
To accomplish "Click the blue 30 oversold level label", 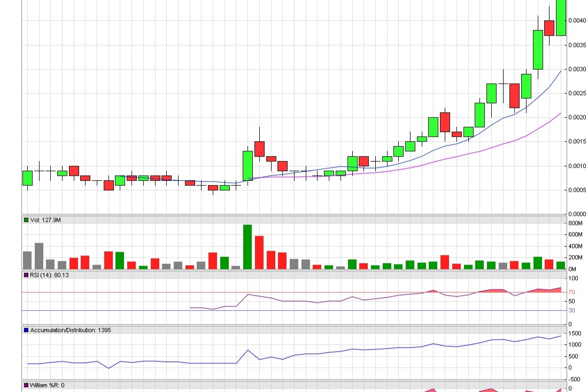I will point(571,311).
